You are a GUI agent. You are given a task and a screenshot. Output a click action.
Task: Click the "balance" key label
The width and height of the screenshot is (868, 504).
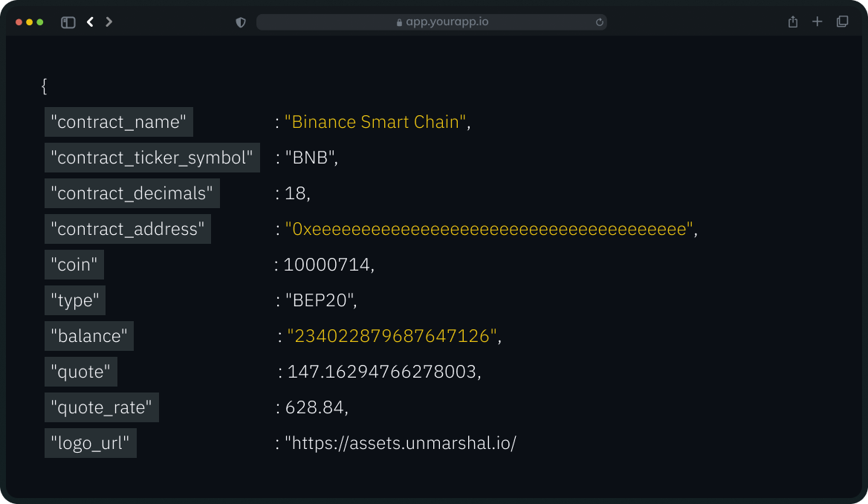pos(89,336)
